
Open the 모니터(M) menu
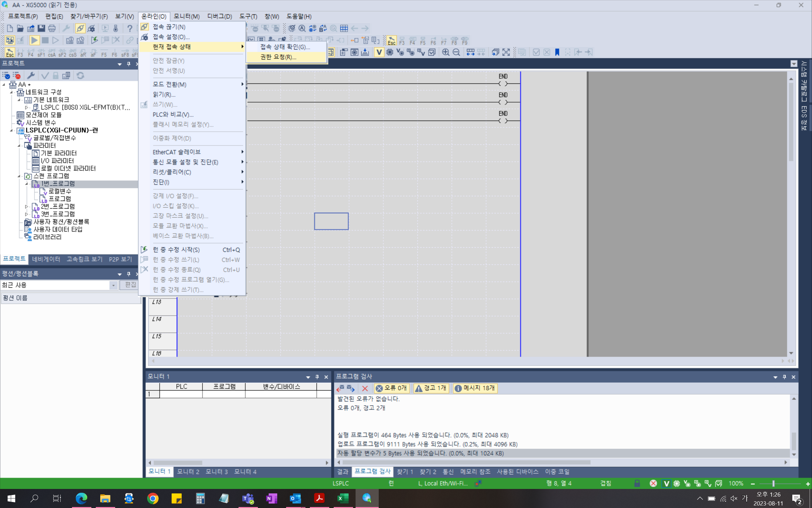187,16
